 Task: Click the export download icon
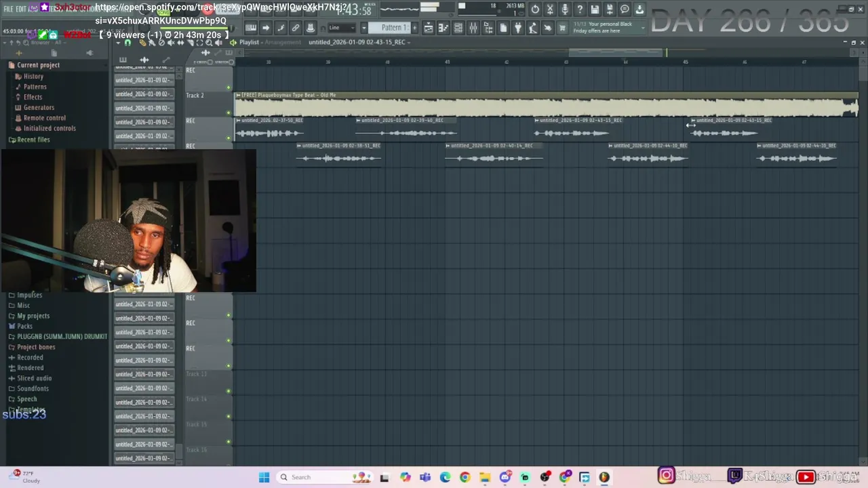[x=639, y=9]
